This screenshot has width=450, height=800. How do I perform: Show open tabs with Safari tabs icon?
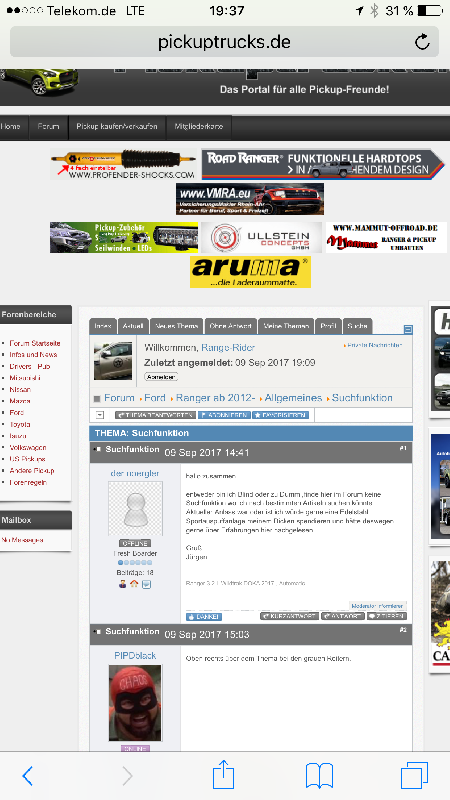(414, 776)
